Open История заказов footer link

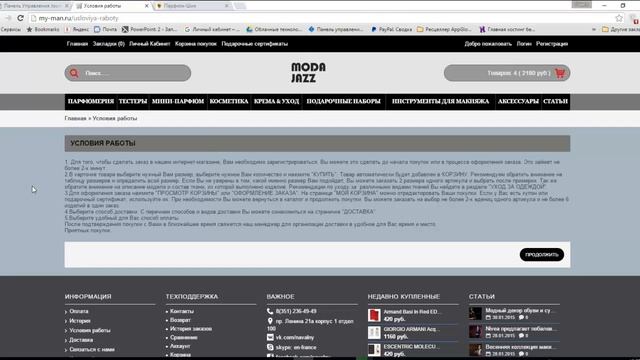point(191,329)
